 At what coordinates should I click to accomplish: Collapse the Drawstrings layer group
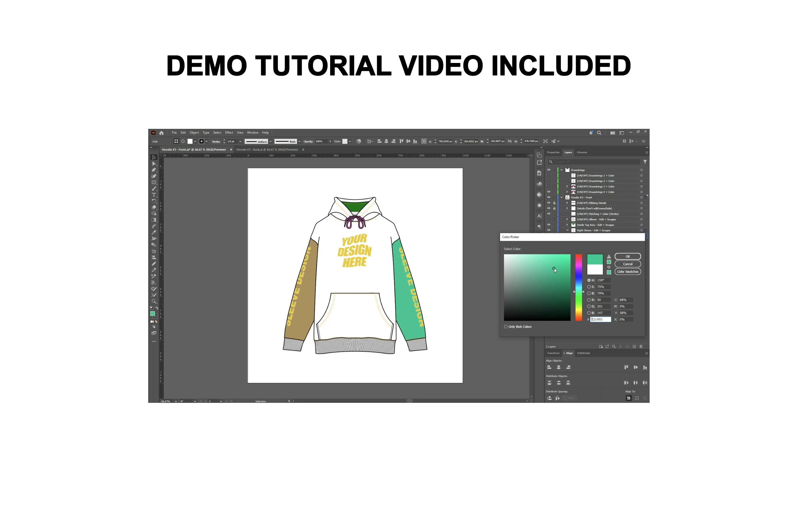(x=562, y=170)
